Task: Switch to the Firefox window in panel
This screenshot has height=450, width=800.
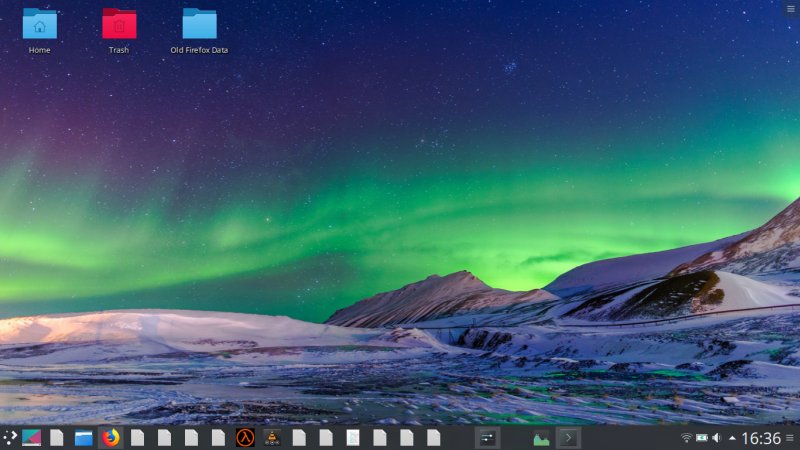Action: tap(110, 438)
